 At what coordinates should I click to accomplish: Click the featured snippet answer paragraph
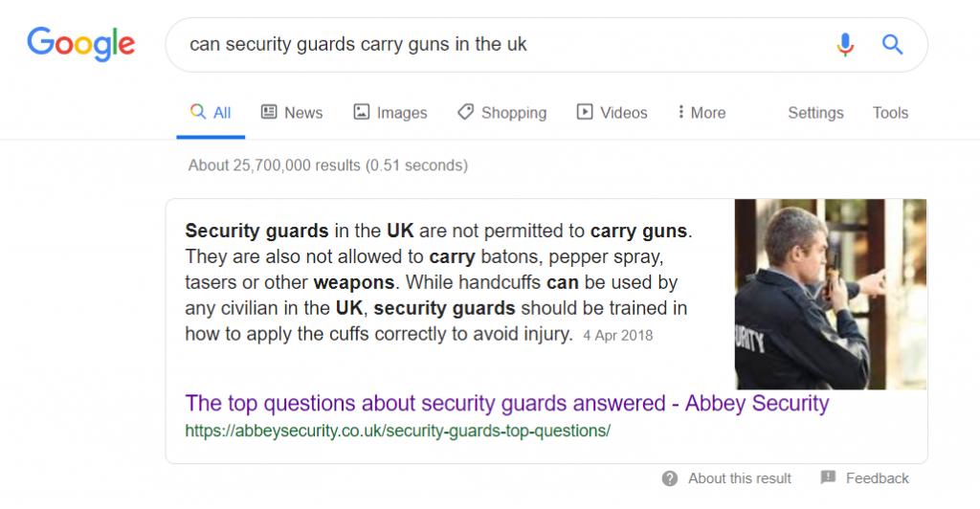437,282
